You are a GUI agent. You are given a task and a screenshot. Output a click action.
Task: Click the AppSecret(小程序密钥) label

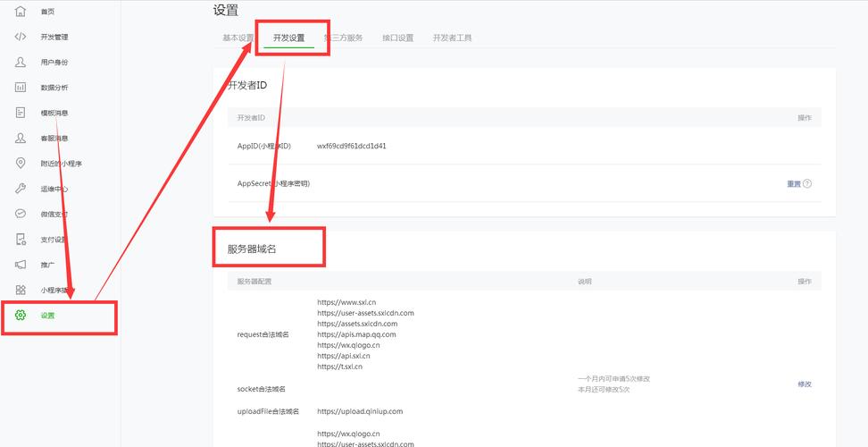click(x=273, y=183)
